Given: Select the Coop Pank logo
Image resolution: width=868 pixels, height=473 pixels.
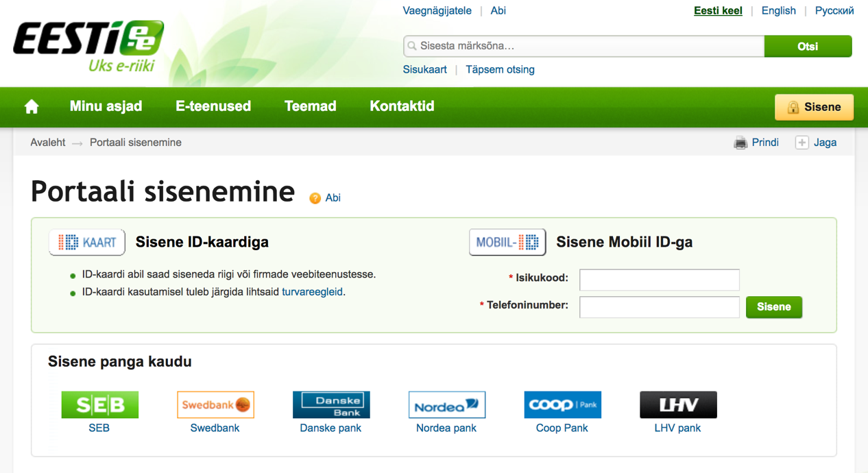Looking at the screenshot, I should pos(563,404).
